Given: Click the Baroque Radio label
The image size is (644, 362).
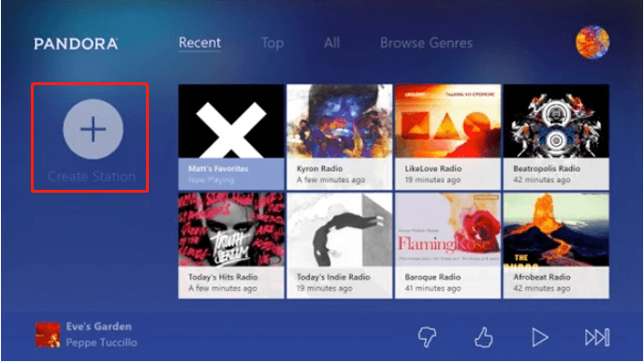Looking at the screenshot, I should 432,277.
